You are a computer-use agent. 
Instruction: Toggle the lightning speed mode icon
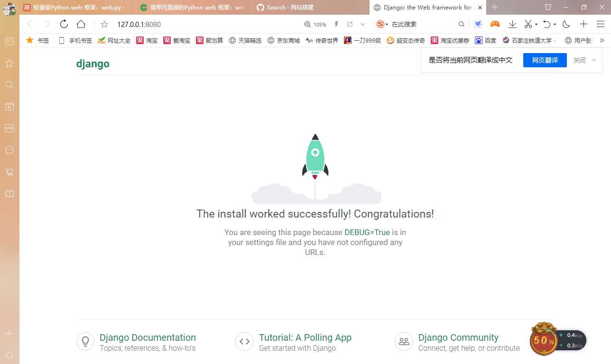click(337, 25)
